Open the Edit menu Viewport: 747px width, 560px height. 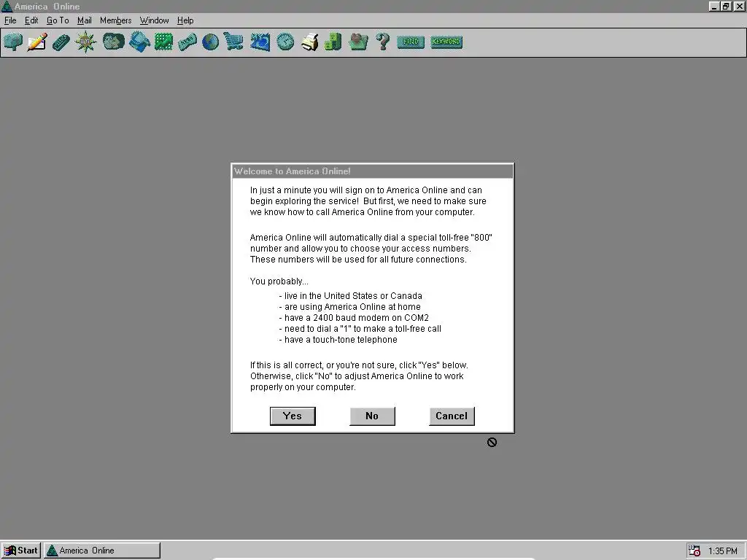tap(31, 20)
